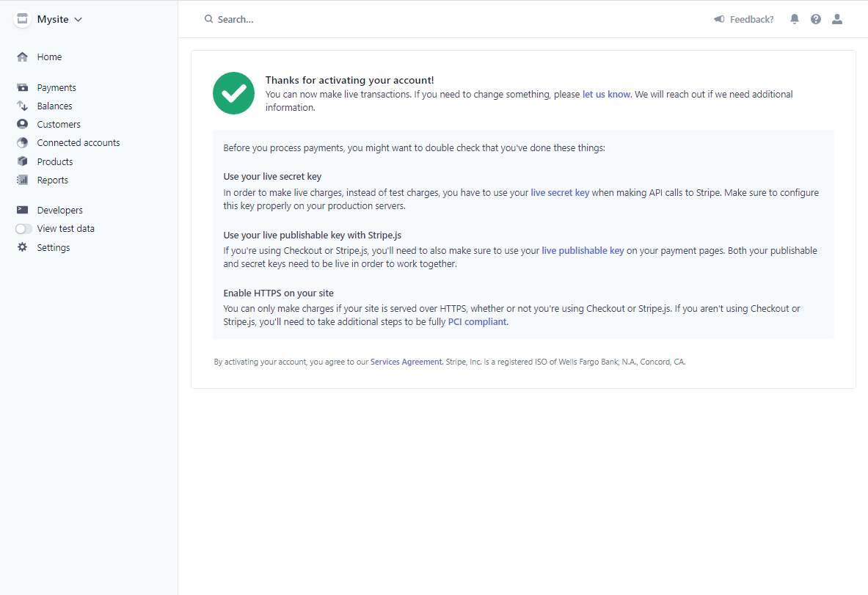Viewport: 868px width, 595px height.
Task: Click the Developers terminal icon
Action: click(x=22, y=210)
